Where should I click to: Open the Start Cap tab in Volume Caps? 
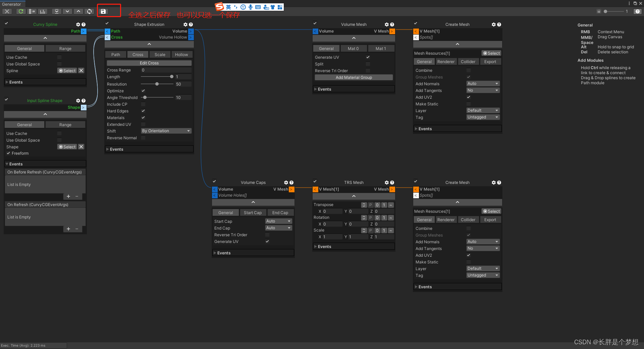253,212
